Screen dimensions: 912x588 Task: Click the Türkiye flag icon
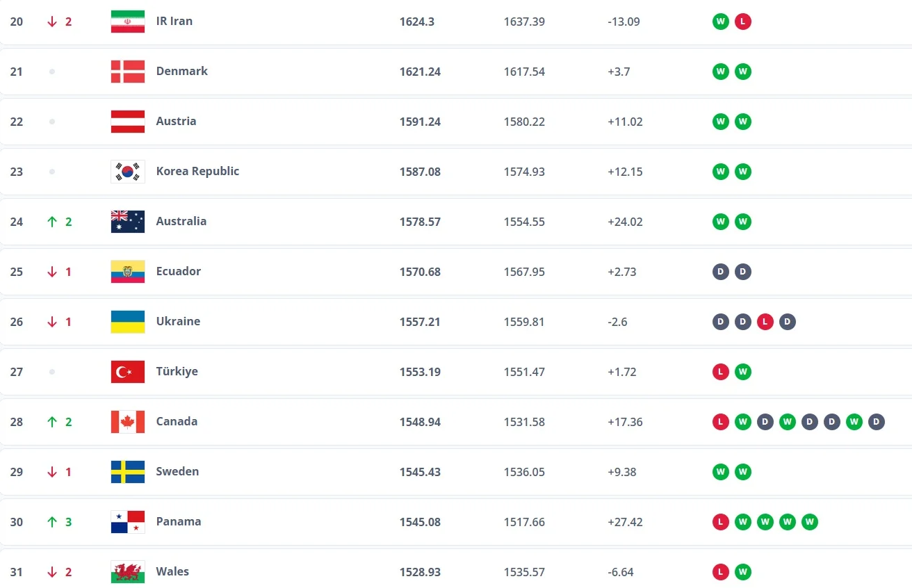click(128, 372)
